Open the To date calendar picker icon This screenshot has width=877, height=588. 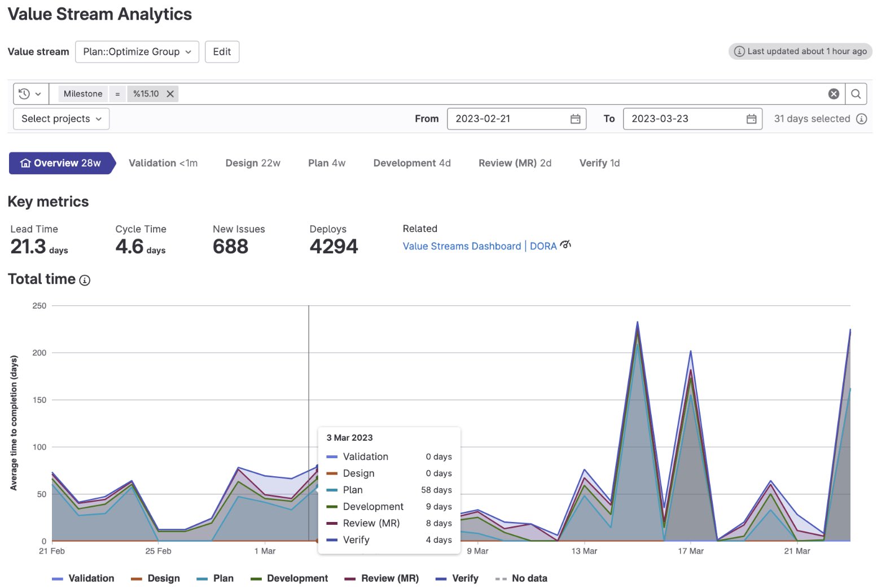click(751, 119)
